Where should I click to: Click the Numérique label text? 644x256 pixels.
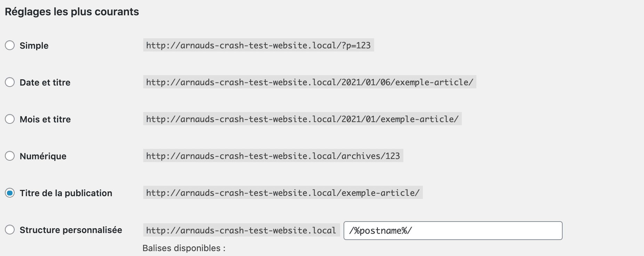click(x=43, y=156)
